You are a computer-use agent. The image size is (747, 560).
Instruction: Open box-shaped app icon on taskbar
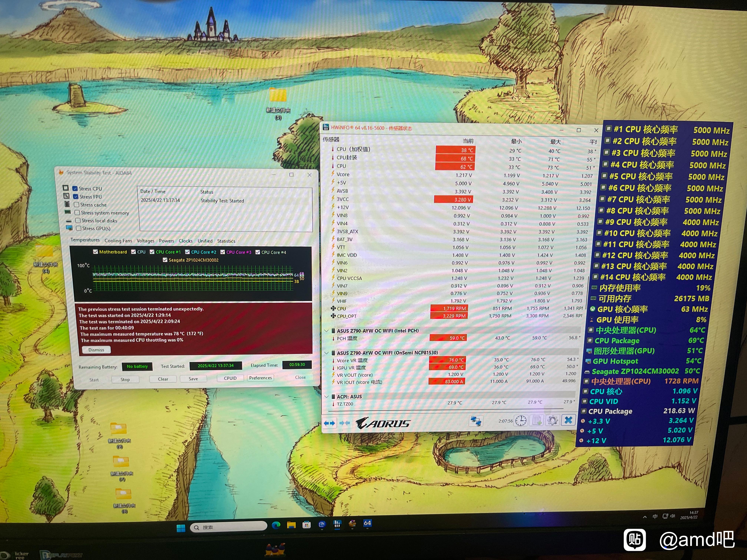[352, 524]
